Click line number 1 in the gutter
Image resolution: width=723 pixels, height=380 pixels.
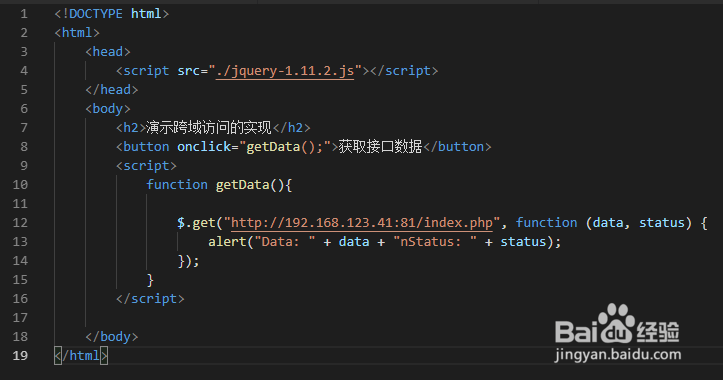(24, 14)
